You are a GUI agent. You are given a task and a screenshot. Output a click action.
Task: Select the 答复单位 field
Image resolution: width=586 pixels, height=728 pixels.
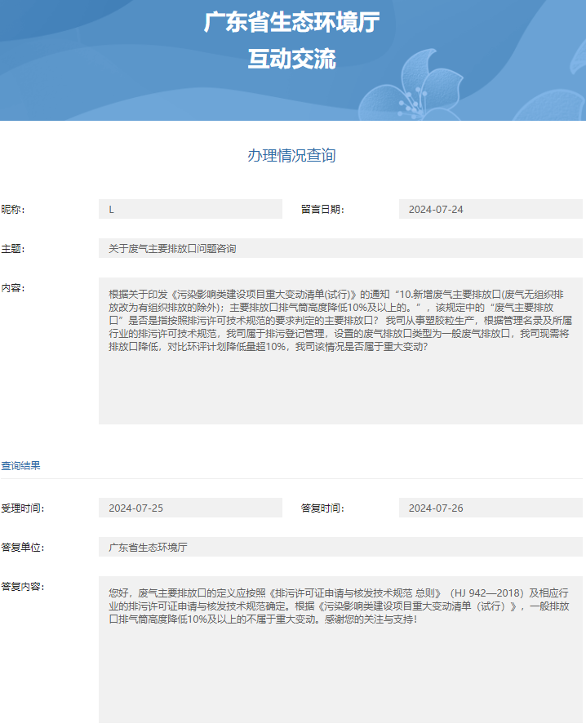click(x=340, y=547)
